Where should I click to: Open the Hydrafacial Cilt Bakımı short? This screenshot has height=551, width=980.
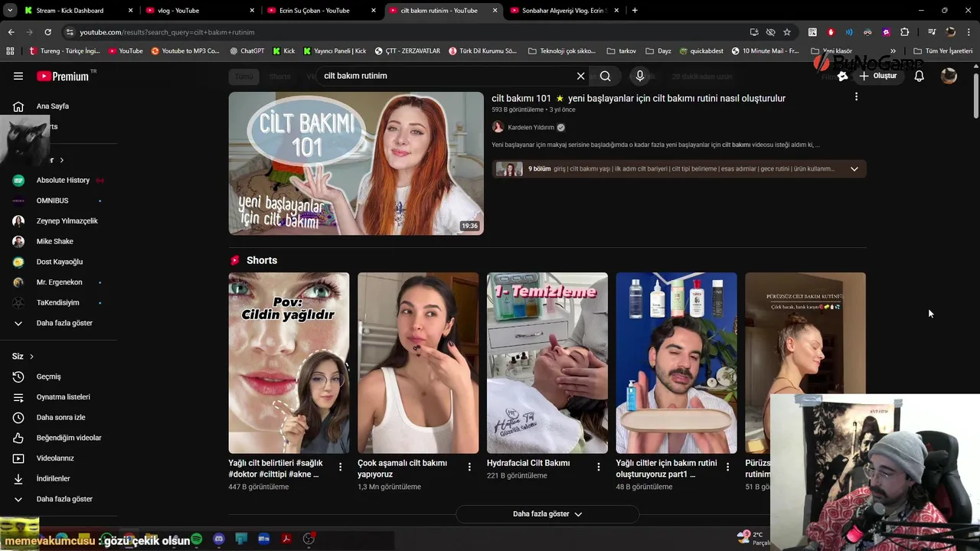(x=547, y=363)
